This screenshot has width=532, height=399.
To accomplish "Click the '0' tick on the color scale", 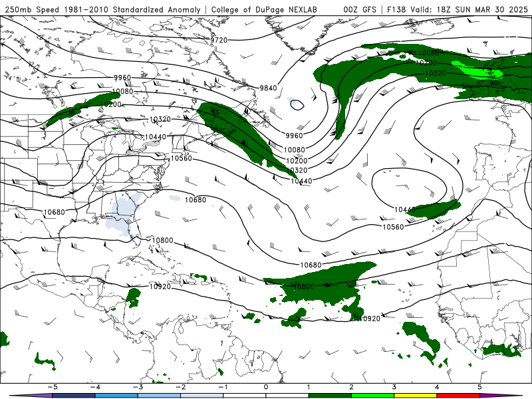I will (x=265, y=387).
